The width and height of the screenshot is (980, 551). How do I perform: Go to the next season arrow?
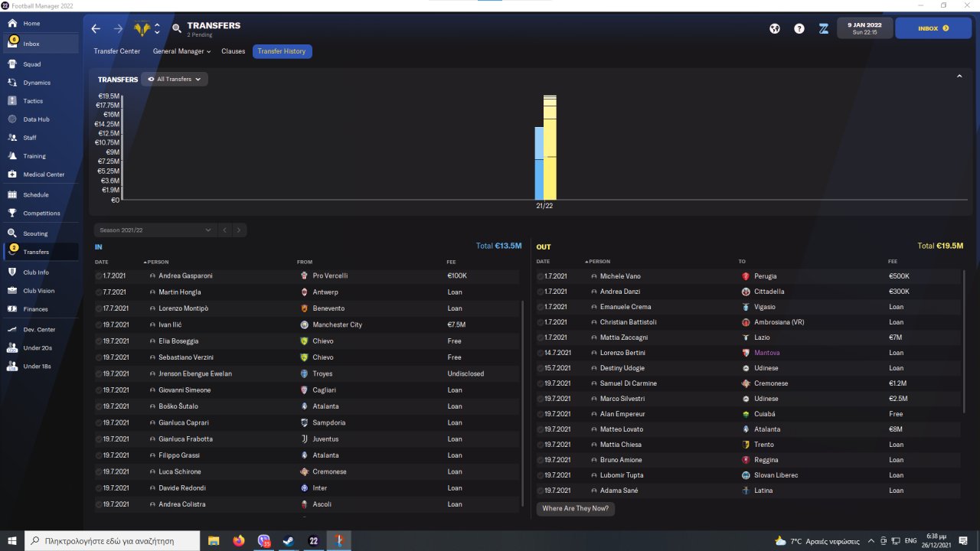(239, 230)
